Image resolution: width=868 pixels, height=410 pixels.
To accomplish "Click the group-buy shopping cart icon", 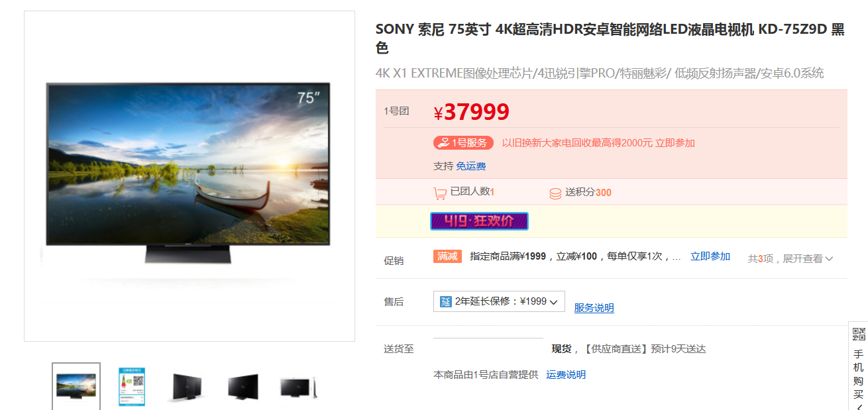I will (x=439, y=193).
